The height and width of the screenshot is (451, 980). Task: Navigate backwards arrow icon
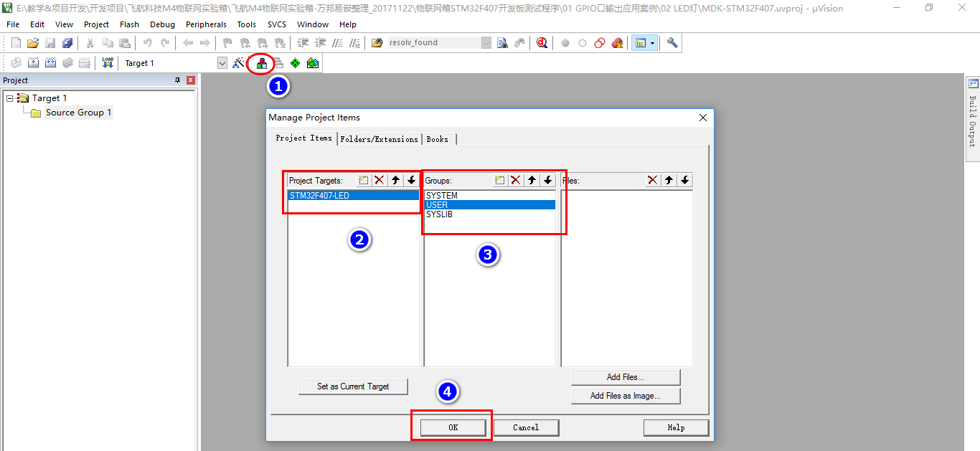point(188,43)
